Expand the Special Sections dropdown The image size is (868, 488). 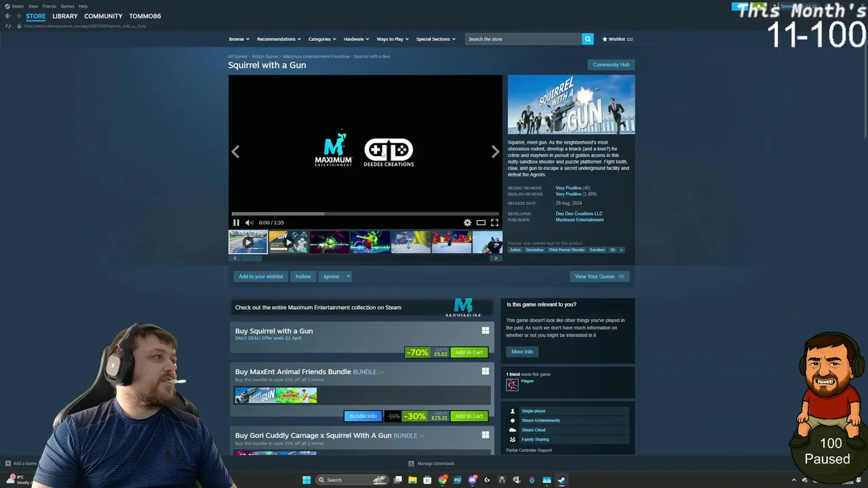(436, 39)
